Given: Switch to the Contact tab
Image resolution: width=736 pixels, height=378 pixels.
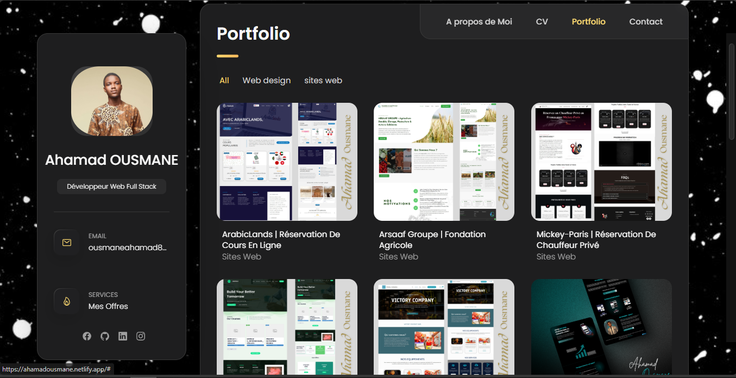Looking at the screenshot, I should pos(645,22).
